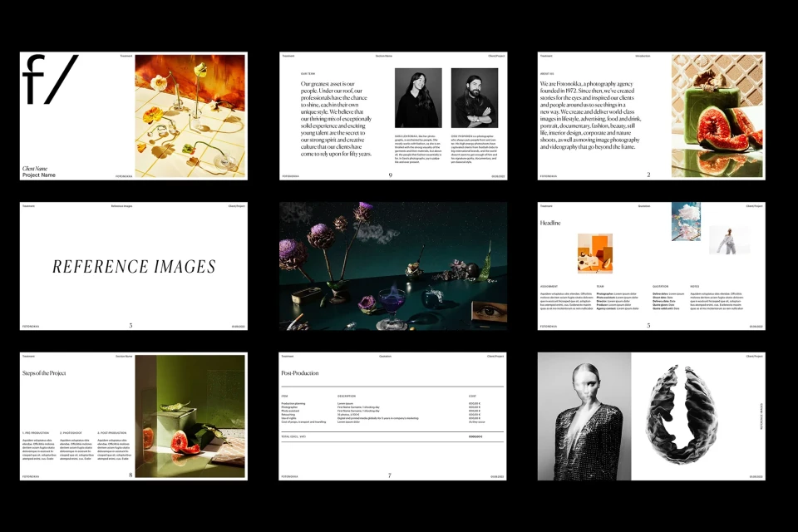Viewport: 798px width, 532px height.
Task: Select the black-and-white woman in sequin jacket photo
Action: click(584, 416)
